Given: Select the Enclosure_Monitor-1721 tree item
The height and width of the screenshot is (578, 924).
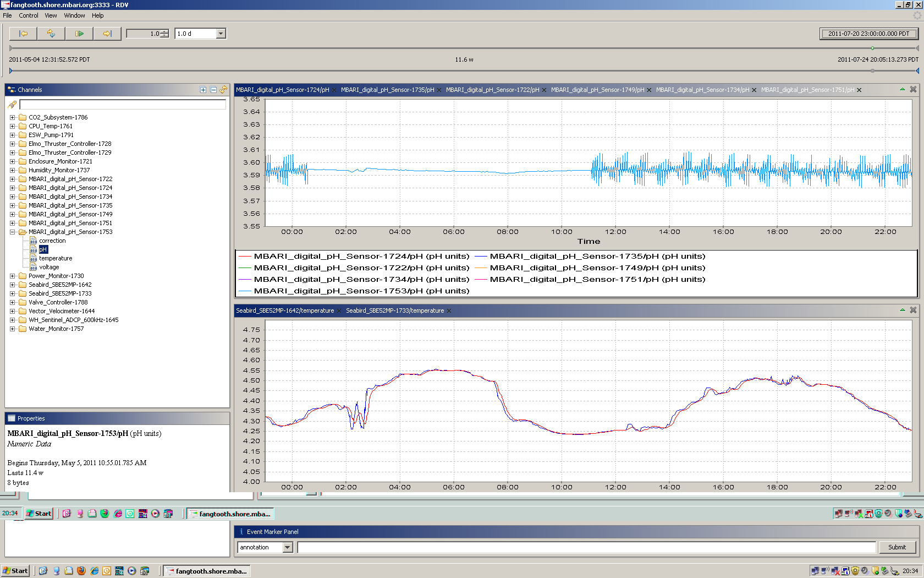Looking at the screenshot, I should (x=61, y=161).
